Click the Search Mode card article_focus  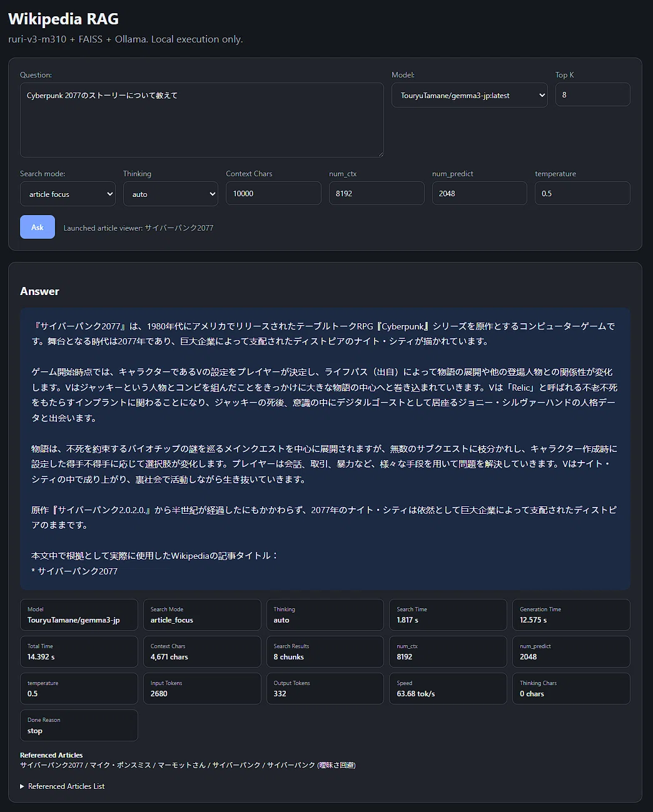point(202,615)
